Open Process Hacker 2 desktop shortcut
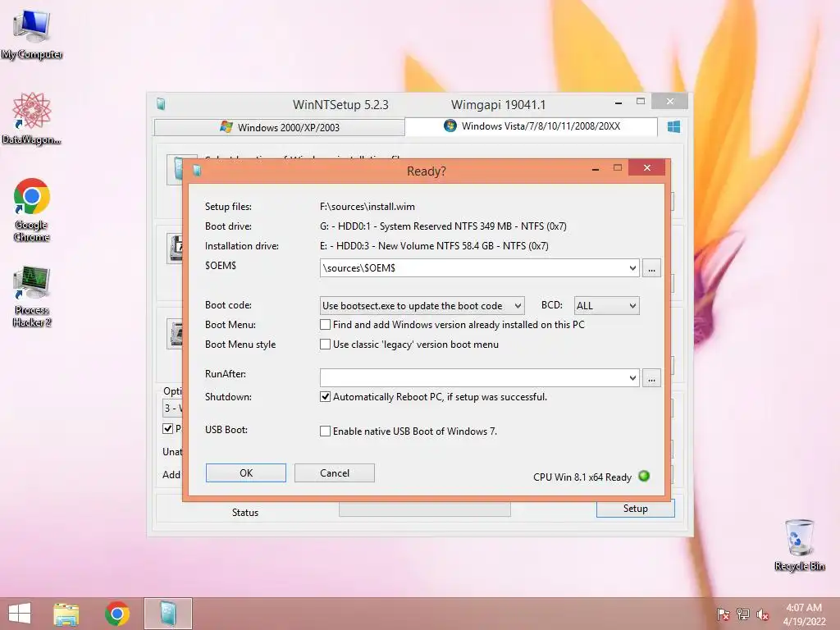840x630 pixels. pos(32,296)
